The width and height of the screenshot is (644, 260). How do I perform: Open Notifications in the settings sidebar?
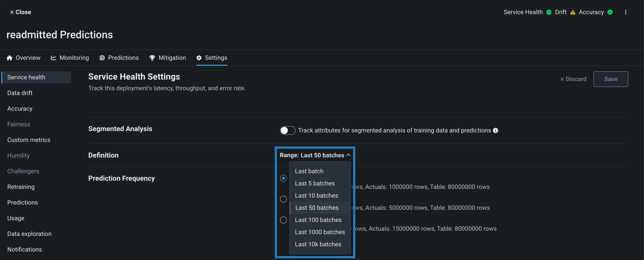point(25,249)
